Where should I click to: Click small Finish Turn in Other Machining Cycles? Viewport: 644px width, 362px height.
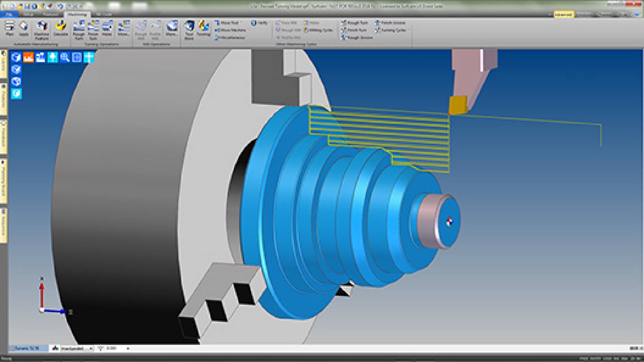[354, 30]
